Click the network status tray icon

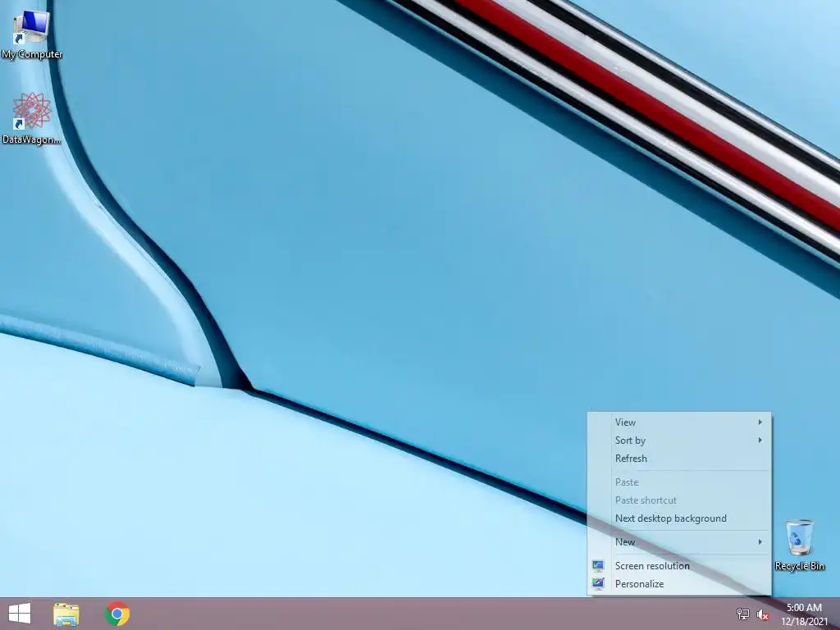click(x=743, y=614)
